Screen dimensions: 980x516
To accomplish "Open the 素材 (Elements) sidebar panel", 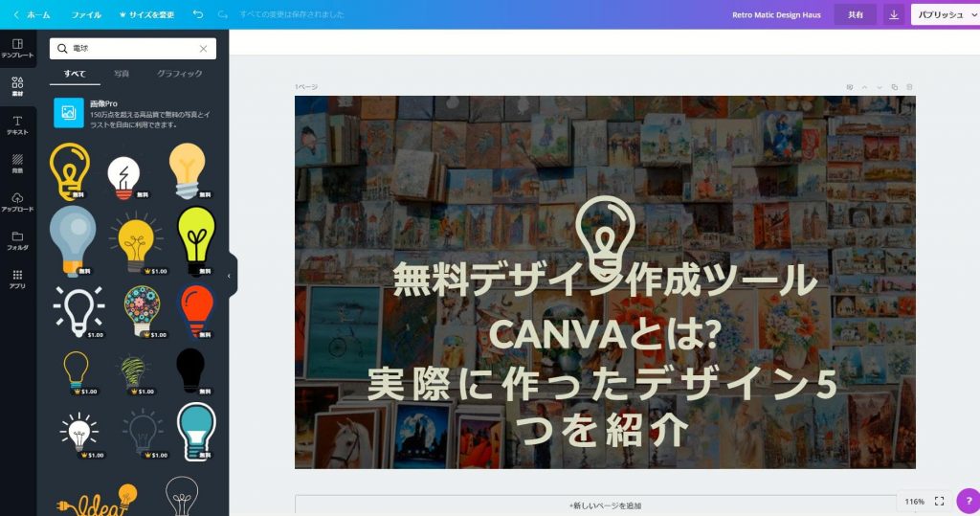I will (x=17, y=86).
